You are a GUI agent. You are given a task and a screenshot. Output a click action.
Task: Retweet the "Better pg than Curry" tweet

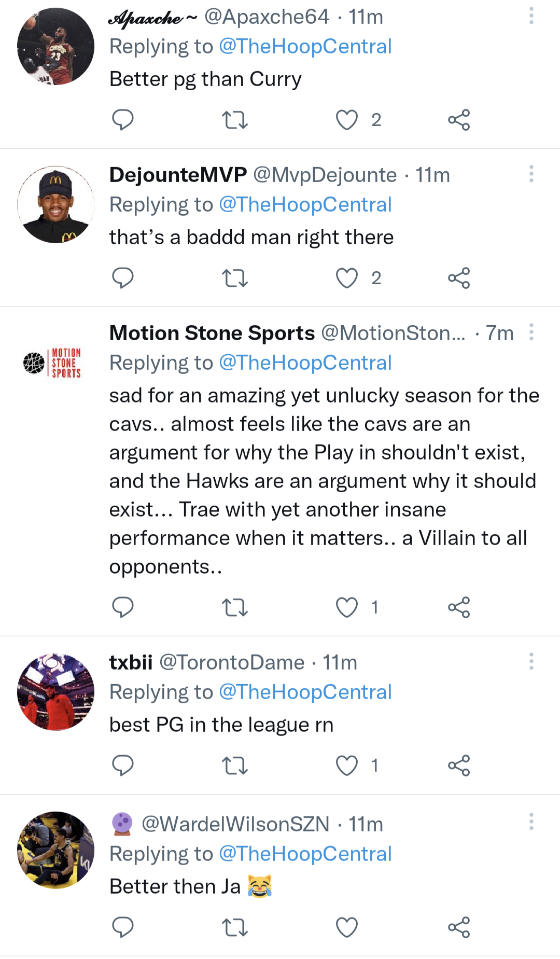(235, 120)
